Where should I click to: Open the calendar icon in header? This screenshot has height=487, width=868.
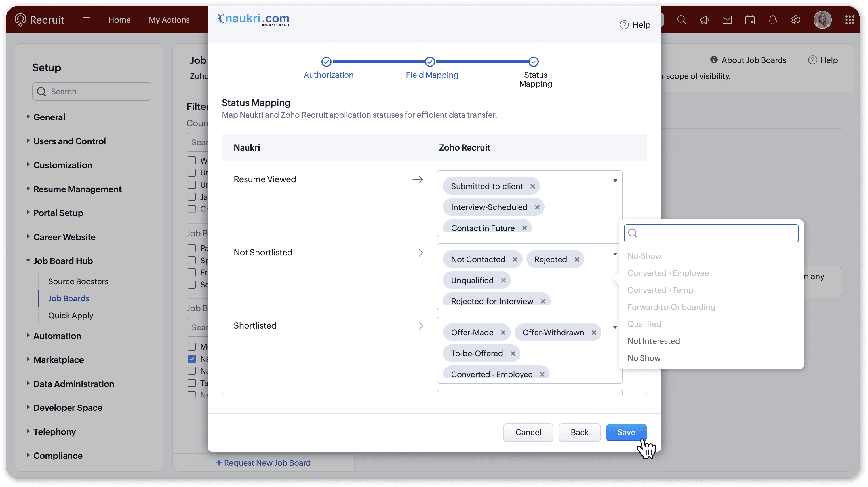pyautogui.click(x=750, y=20)
